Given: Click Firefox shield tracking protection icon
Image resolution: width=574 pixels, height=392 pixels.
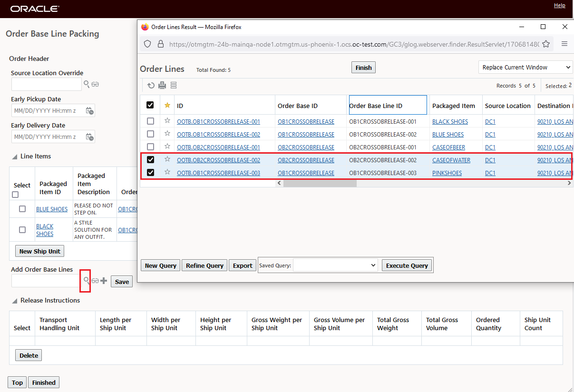Looking at the screenshot, I should click(147, 44).
